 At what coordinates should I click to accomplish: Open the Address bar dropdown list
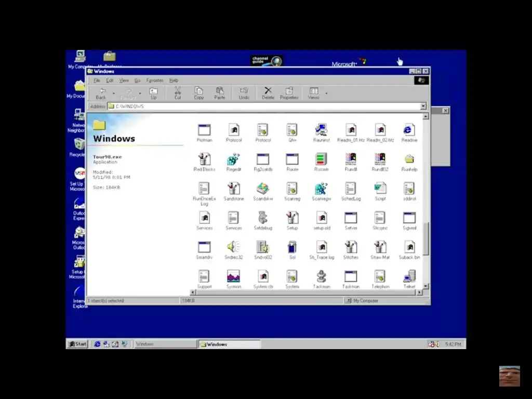423,106
